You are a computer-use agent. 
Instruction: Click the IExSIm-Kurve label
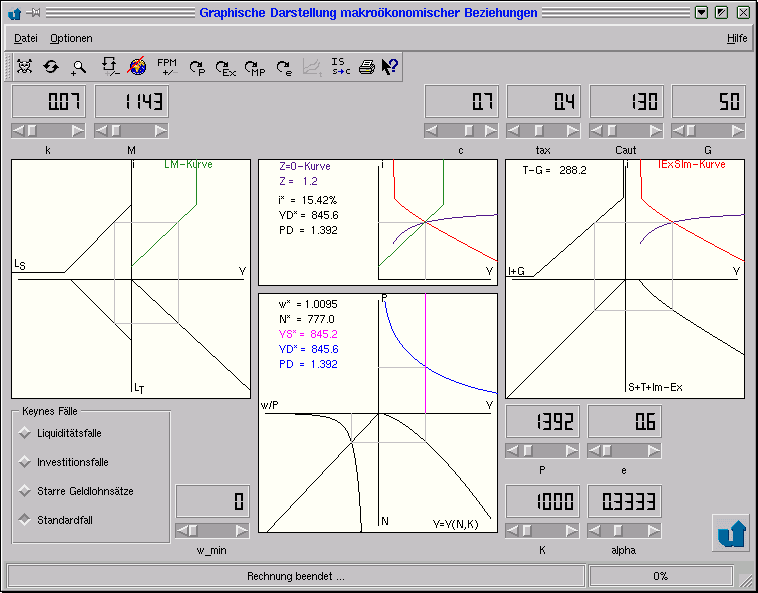coord(692,164)
